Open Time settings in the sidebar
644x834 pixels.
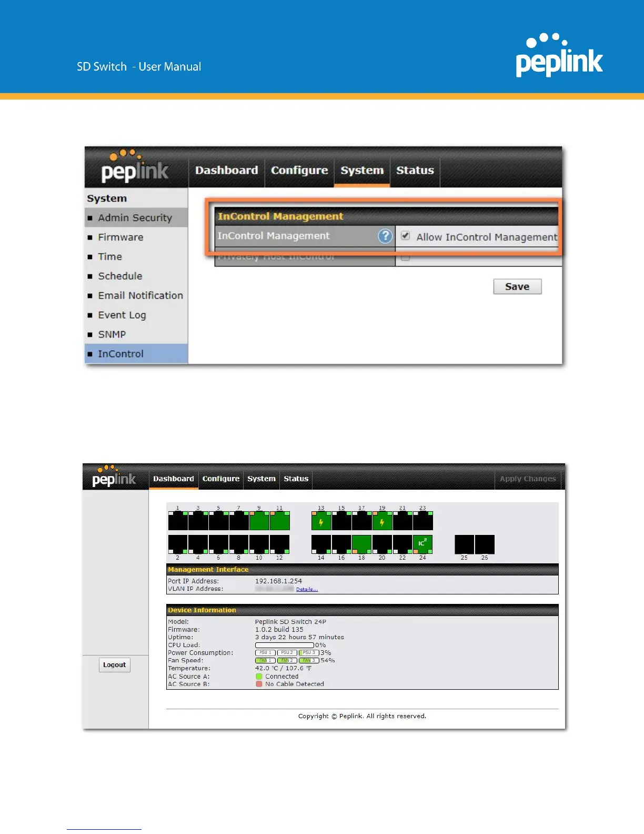[136, 257]
